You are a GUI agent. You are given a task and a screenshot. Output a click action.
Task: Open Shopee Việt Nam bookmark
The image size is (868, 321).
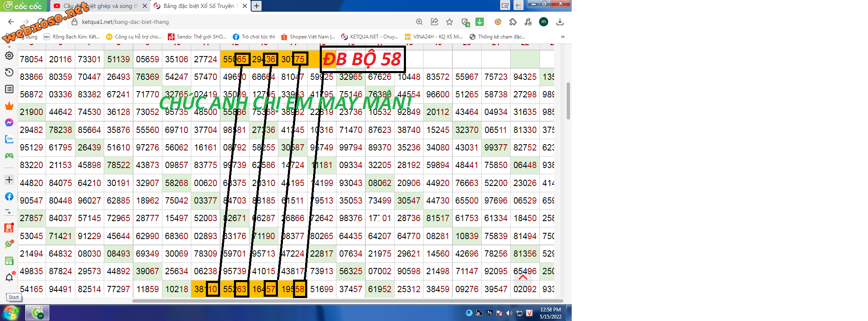(308, 37)
